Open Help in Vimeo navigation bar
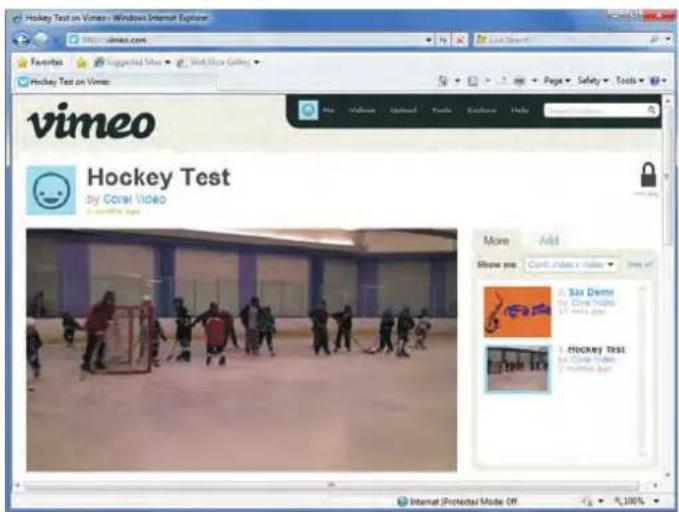679x512 pixels. (520, 110)
